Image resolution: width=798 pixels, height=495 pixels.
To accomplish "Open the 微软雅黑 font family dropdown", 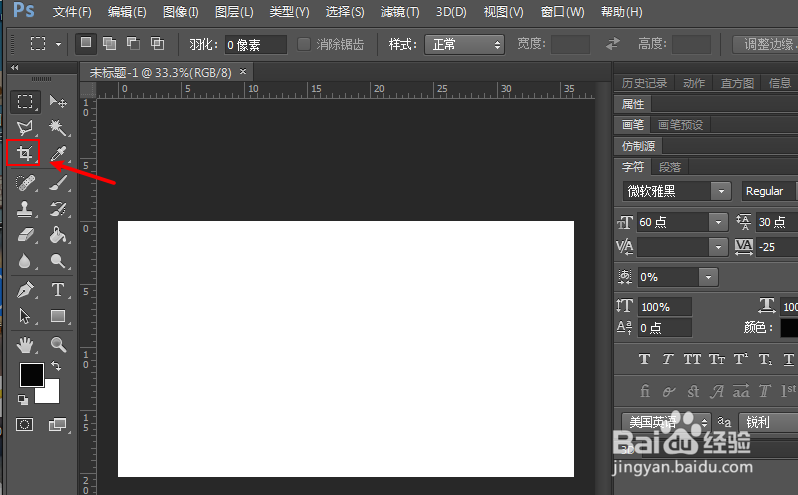I will click(721, 191).
